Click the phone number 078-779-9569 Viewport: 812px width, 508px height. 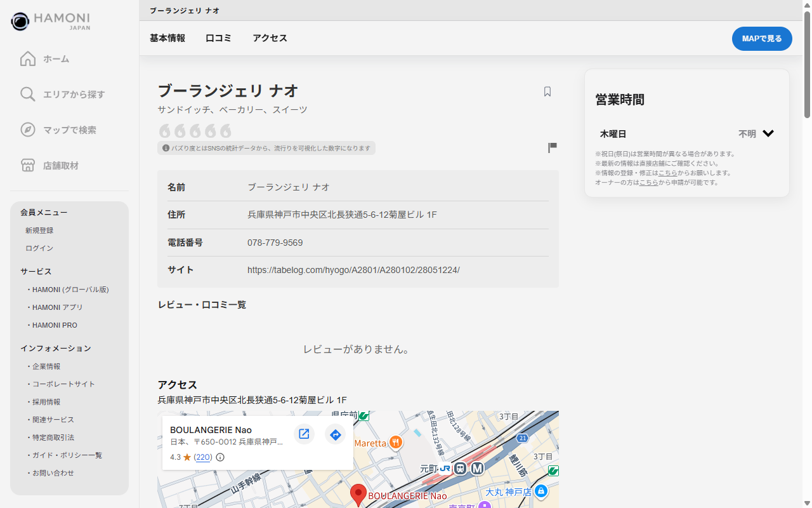coord(275,243)
